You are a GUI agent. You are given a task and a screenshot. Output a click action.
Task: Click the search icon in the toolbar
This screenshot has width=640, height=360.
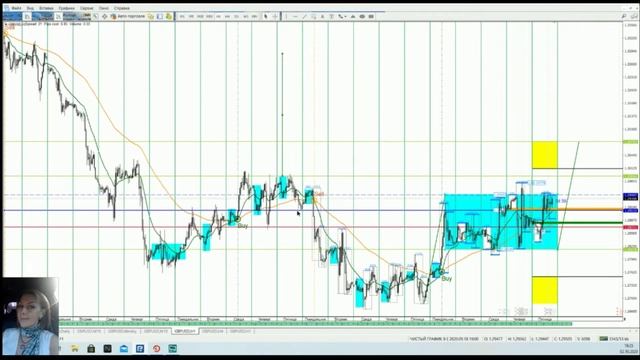click(624, 16)
